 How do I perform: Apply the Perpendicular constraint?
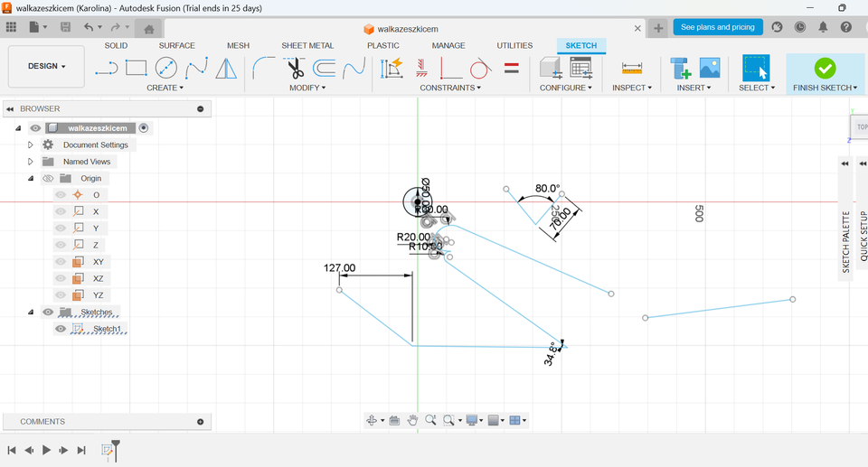tap(450, 69)
